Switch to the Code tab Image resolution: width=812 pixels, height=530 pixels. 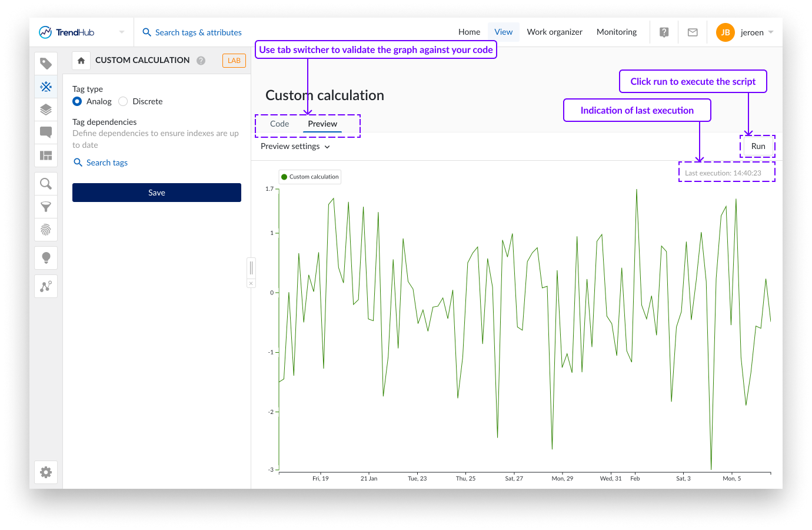[279, 124]
